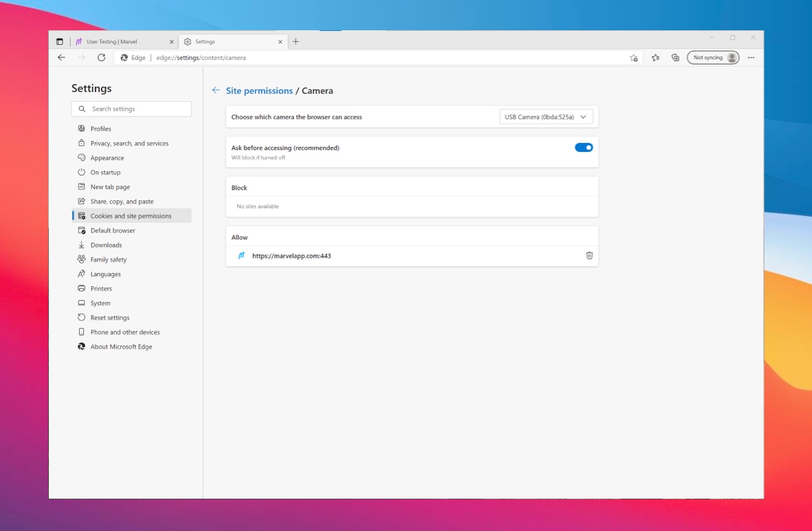Click the Block section heading

(x=239, y=188)
